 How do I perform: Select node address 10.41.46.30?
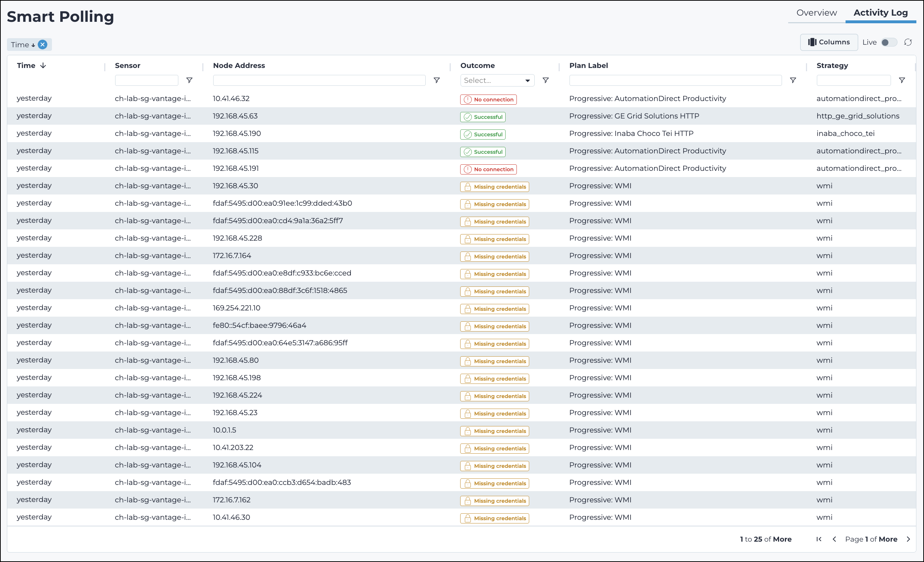coord(231,517)
